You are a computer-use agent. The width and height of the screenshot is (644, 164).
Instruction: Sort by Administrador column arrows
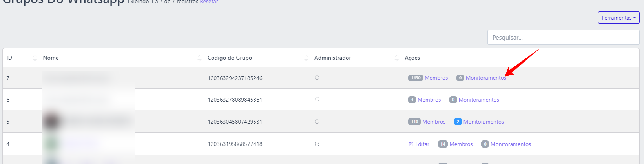coord(396,58)
